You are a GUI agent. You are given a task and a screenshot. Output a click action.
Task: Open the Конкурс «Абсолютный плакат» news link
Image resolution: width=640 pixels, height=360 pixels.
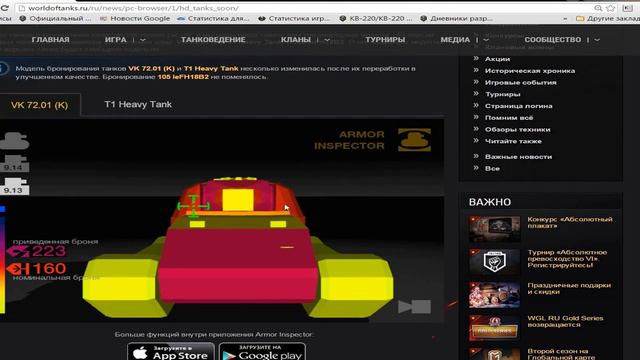tap(570, 222)
